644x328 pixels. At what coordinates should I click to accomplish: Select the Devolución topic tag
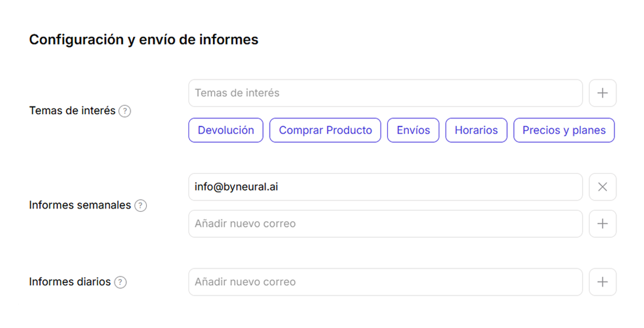[x=225, y=130]
